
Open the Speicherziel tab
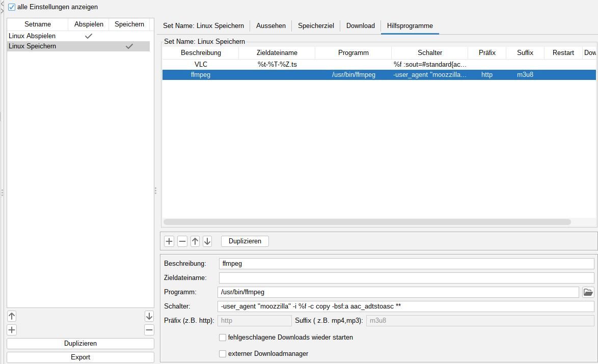pos(316,25)
